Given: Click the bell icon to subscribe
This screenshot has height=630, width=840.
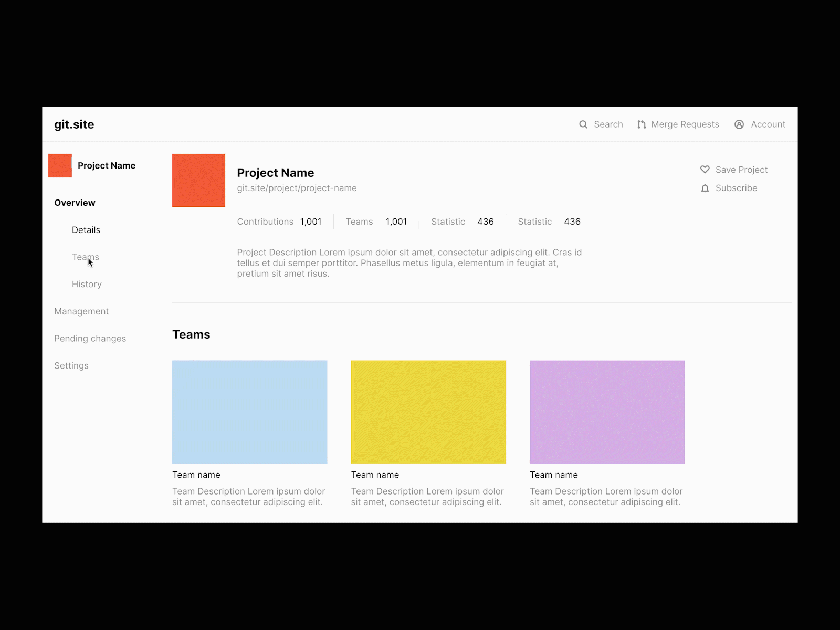Looking at the screenshot, I should point(705,188).
